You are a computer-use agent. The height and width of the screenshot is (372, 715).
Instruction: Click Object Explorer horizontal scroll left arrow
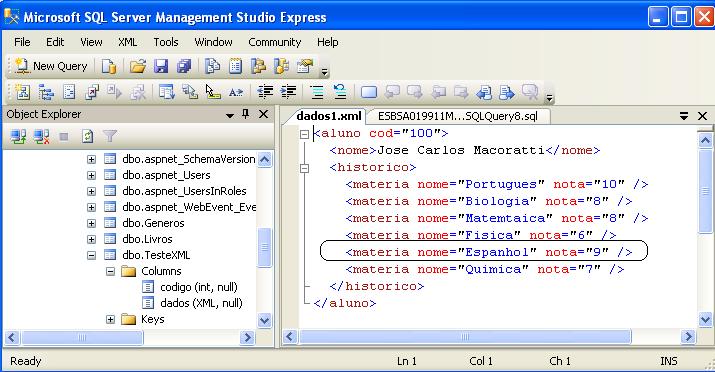click(12, 337)
